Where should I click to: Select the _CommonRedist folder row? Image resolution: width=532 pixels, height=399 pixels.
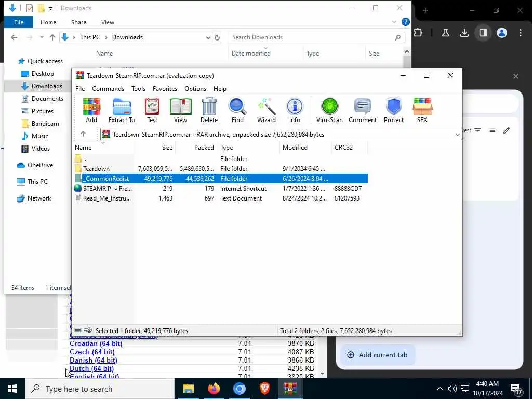coord(220,179)
